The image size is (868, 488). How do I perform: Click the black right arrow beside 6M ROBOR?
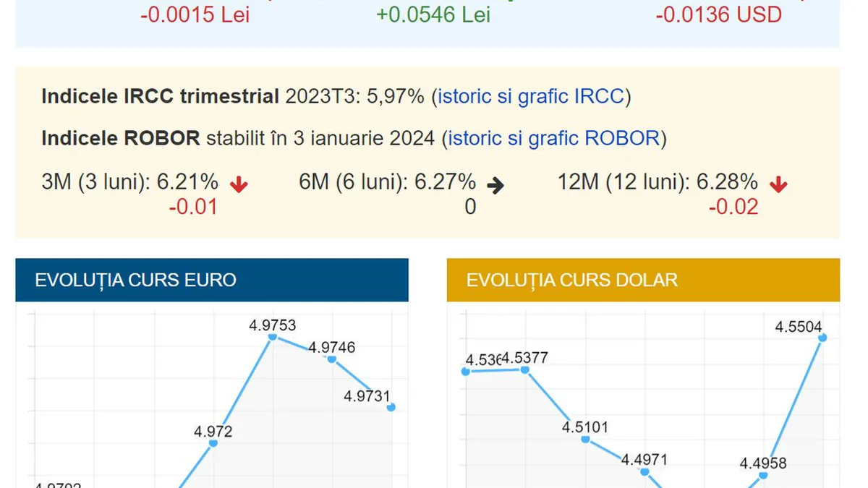pyautogui.click(x=495, y=186)
